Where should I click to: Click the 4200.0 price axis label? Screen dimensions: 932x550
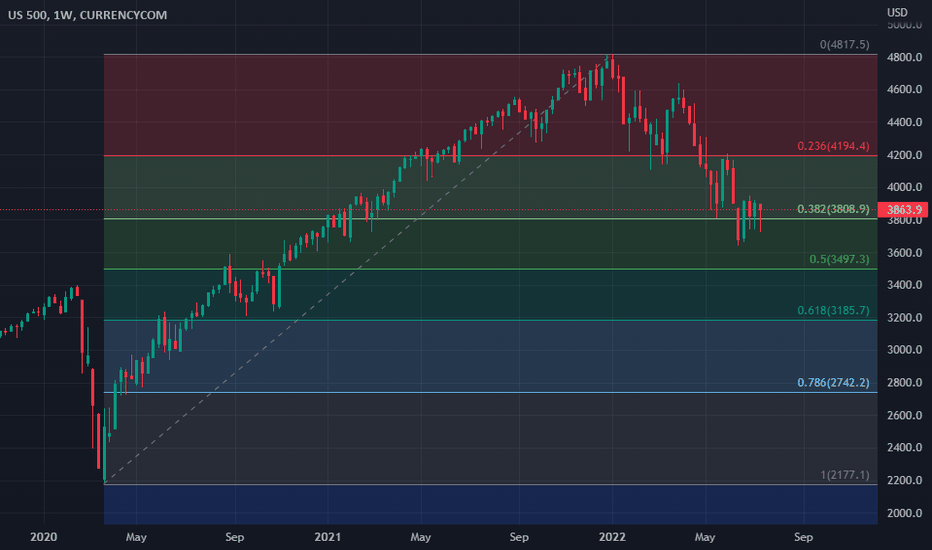pos(904,155)
